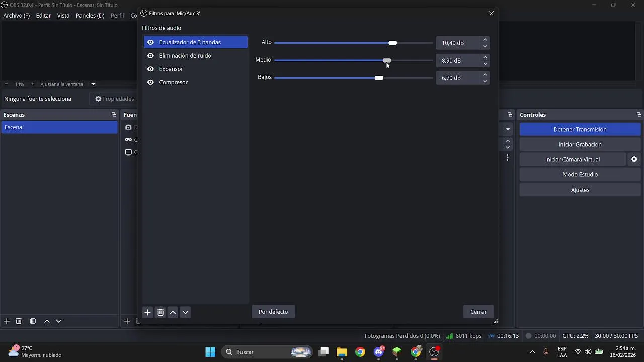Show hidden system tray icons
Image resolution: width=644 pixels, height=362 pixels.
click(x=532, y=352)
